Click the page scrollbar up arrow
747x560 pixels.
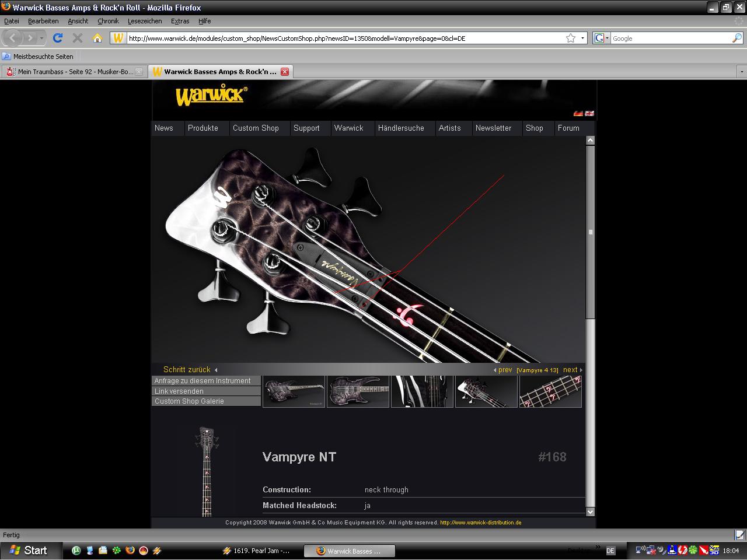coord(590,141)
